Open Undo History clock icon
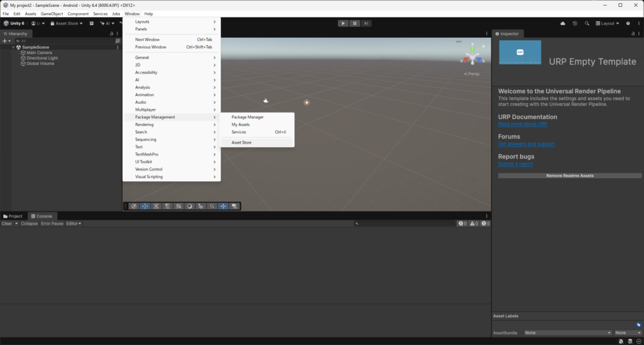Screen dimensions: 644x345 click(x=575, y=23)
